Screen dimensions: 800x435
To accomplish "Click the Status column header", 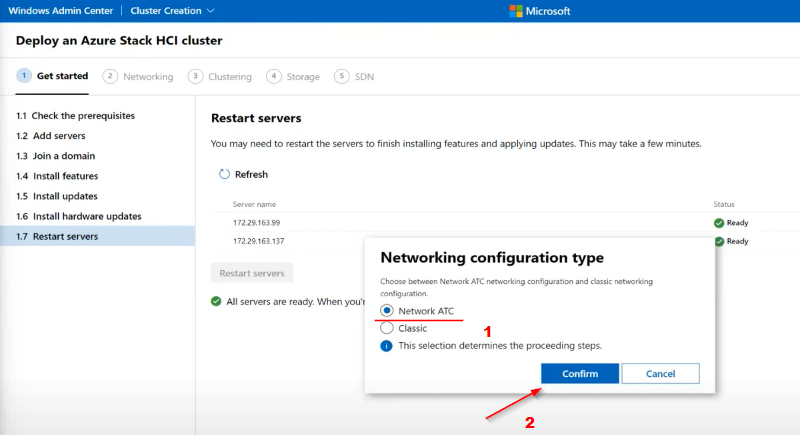I will (723, 204).
